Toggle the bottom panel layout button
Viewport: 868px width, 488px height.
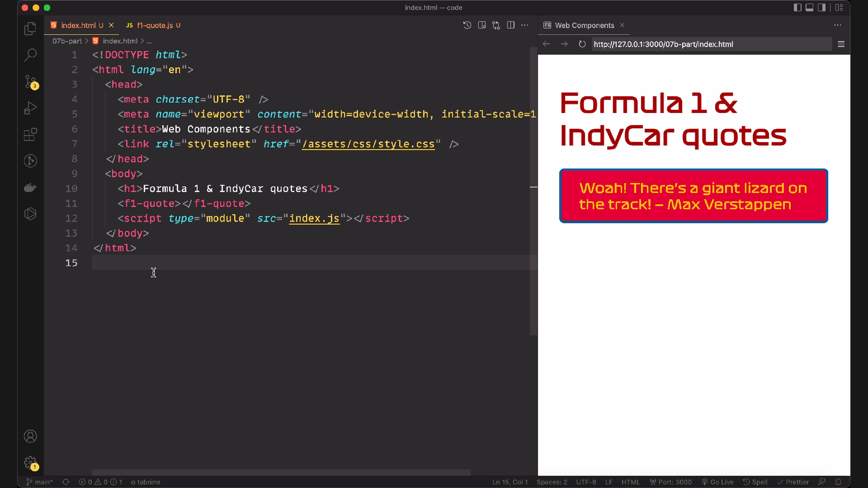809,8
